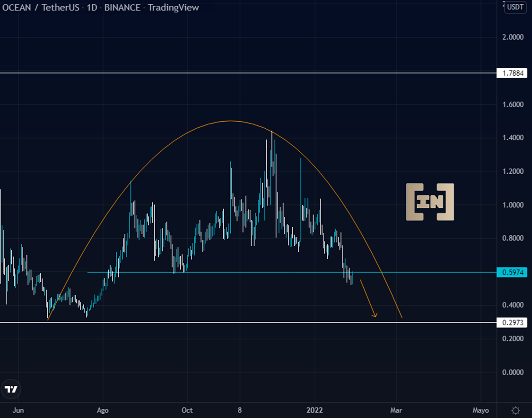The height and width of the screenshot is (418, 532).
Task: Click the 2022 label on time axis
Action: [x=315, y=410]
